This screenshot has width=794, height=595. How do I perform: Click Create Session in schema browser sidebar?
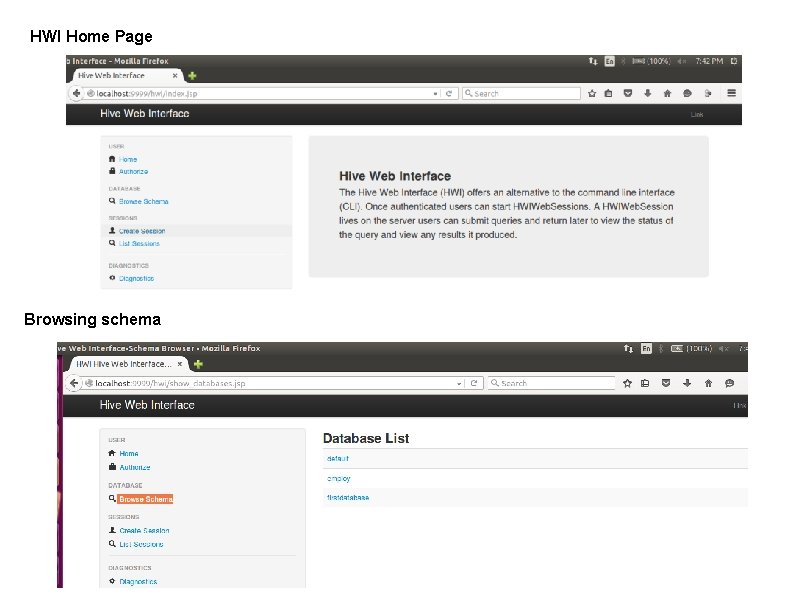[x=144, y=530]
